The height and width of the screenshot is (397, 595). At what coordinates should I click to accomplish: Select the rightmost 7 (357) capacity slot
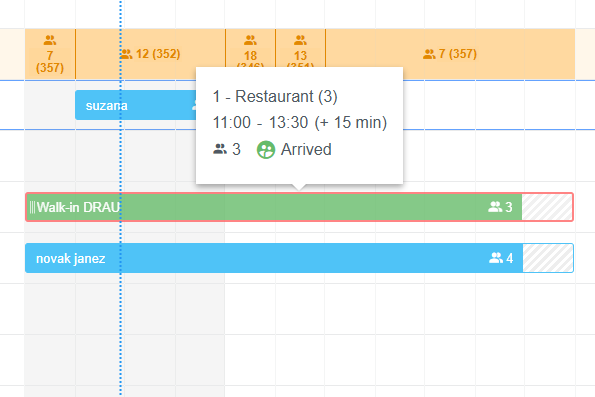[450, 54]
